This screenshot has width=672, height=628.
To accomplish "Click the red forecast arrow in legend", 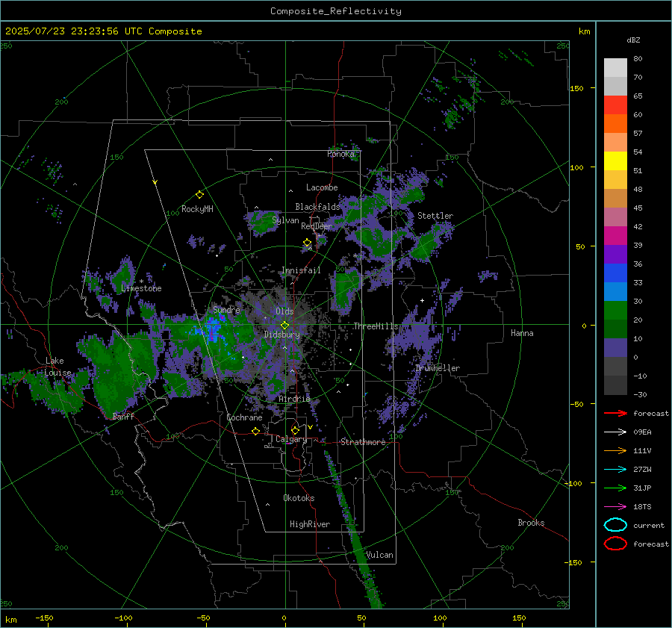I will [615, 413].
